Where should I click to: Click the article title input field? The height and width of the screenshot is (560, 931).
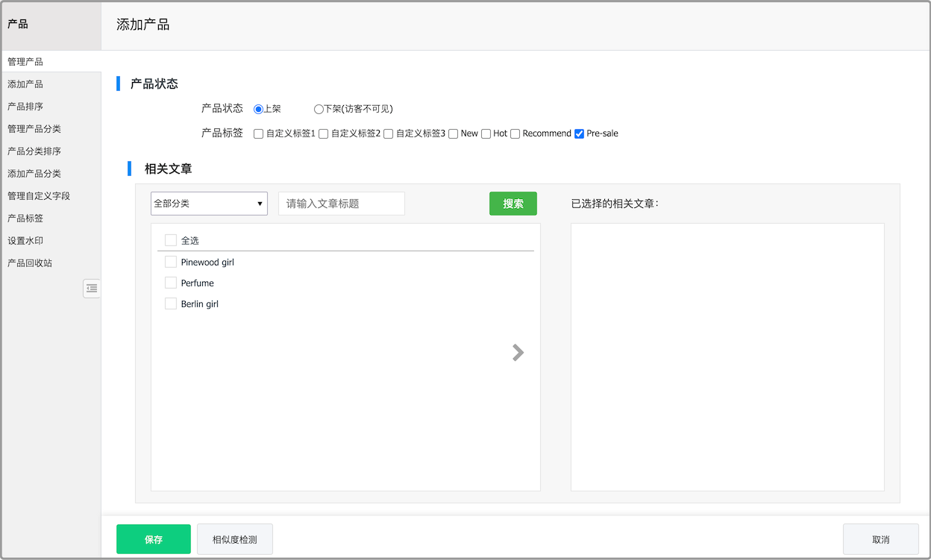(341, 203)
